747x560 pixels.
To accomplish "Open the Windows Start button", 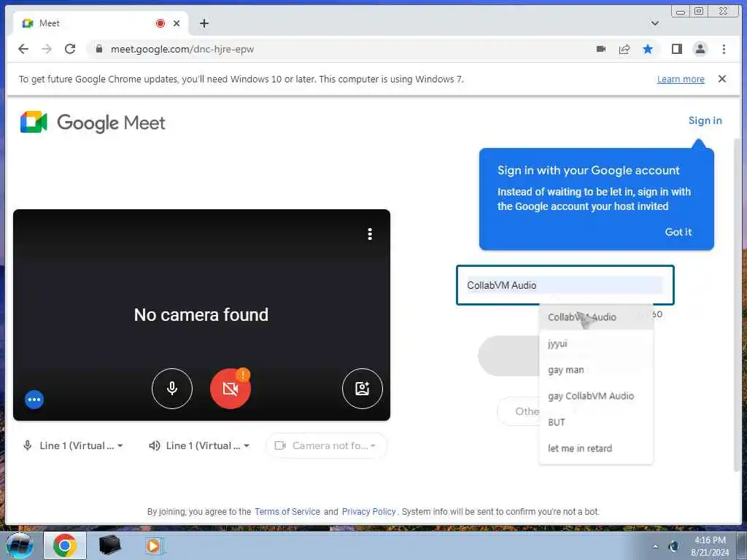I will [x=20, y=545].
